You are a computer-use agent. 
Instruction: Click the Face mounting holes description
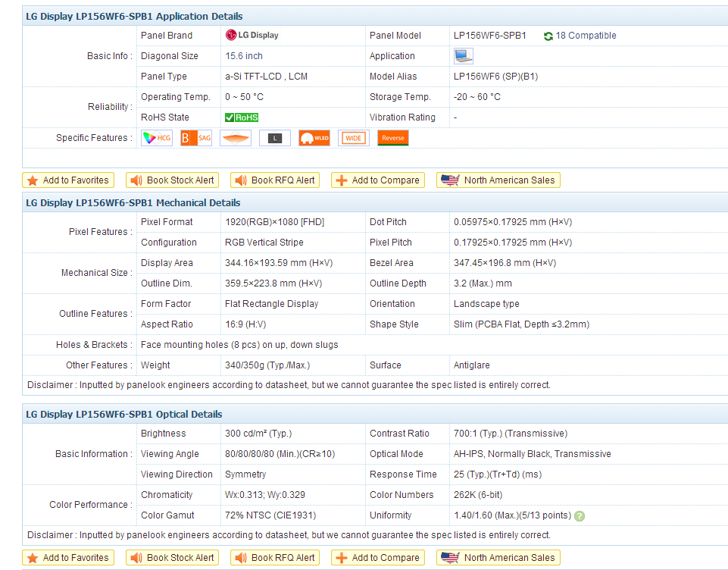[239, 345]
